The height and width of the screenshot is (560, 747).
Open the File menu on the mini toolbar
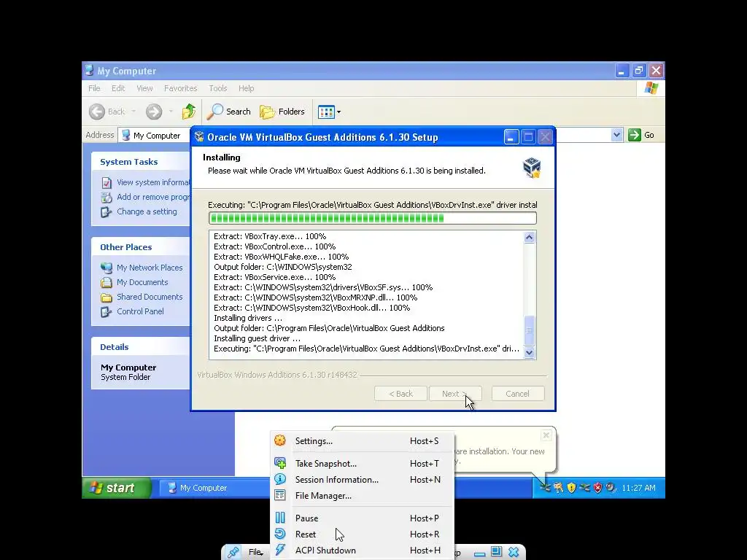tap(255, 553)
